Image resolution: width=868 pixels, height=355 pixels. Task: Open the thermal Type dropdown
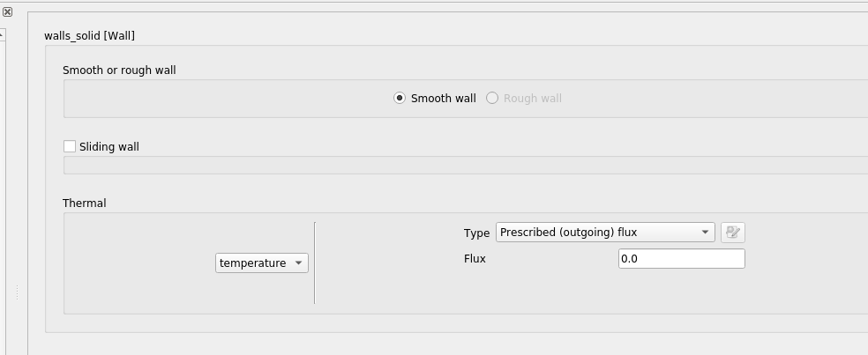[x=604, y=233]
